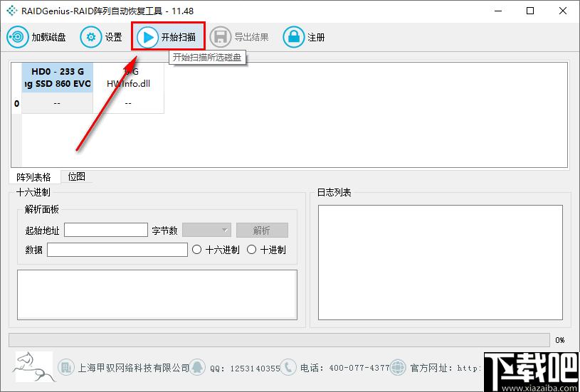Close the RAIDGenius window

(x=563, y=11)
